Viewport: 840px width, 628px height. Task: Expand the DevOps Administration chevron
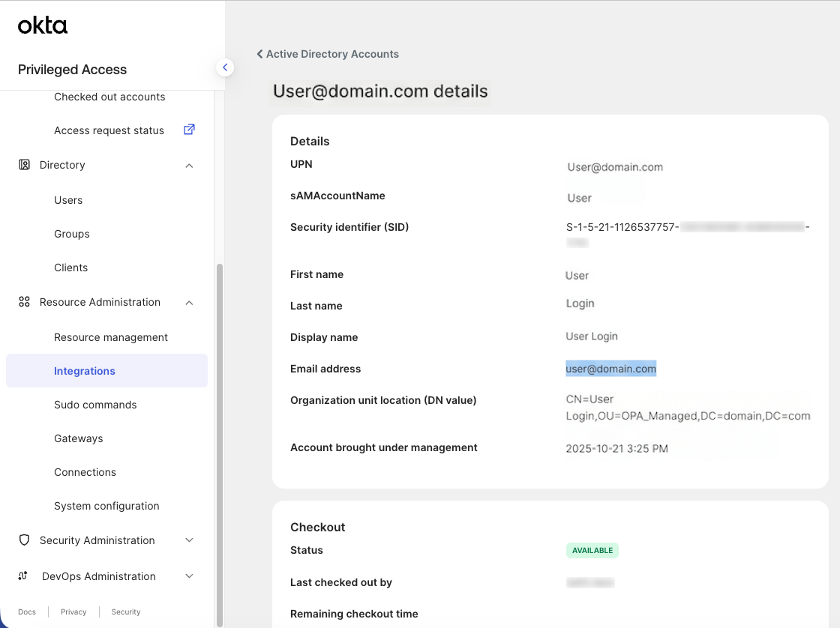pyautogui.click(x=189, y=576)
